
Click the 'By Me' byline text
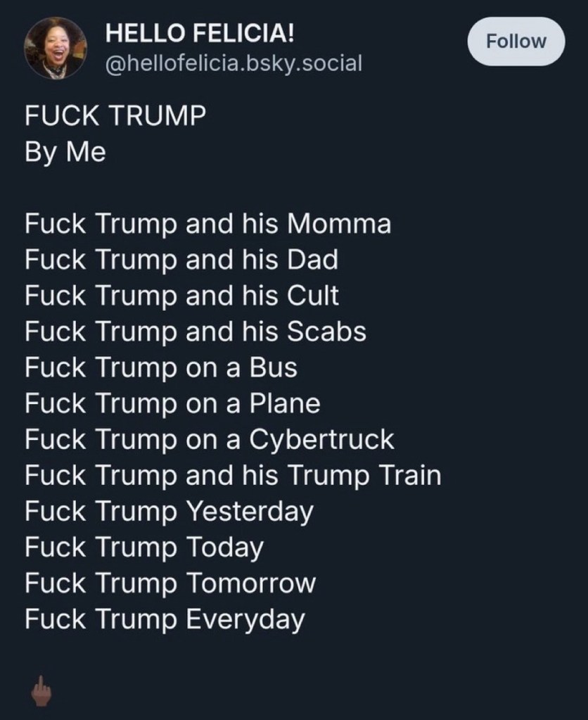(65, 152)
